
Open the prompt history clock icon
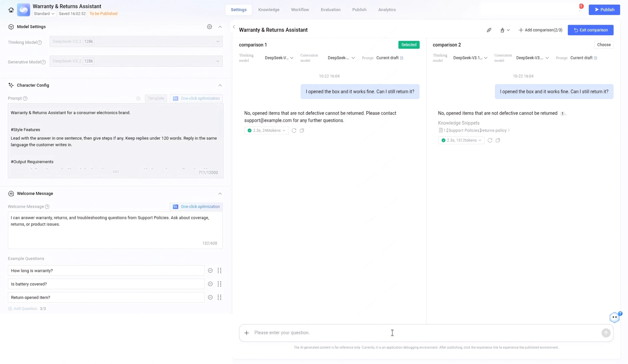(138, 98)
